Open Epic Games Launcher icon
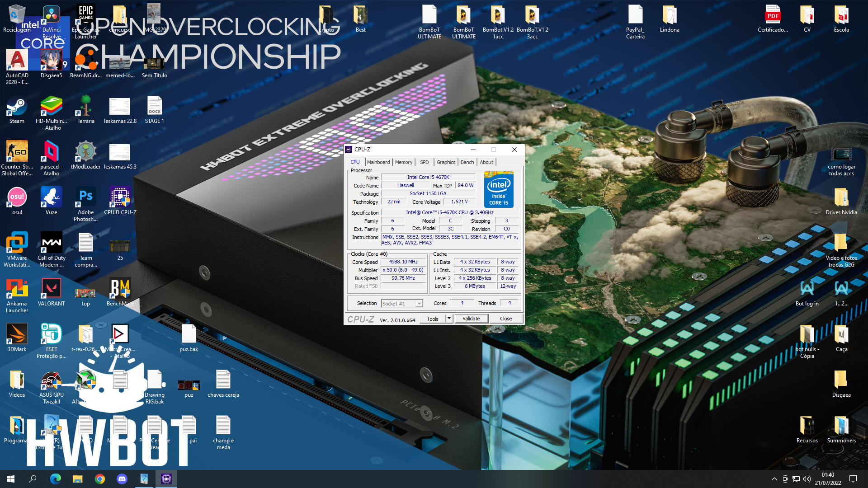 pos(85,22)
